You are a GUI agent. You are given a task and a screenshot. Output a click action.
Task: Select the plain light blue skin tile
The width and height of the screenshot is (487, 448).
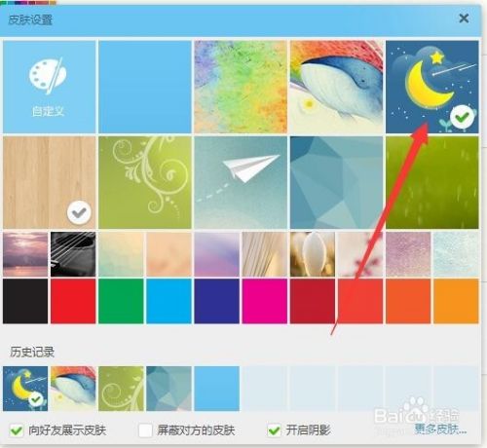click(x=145, y=87)
